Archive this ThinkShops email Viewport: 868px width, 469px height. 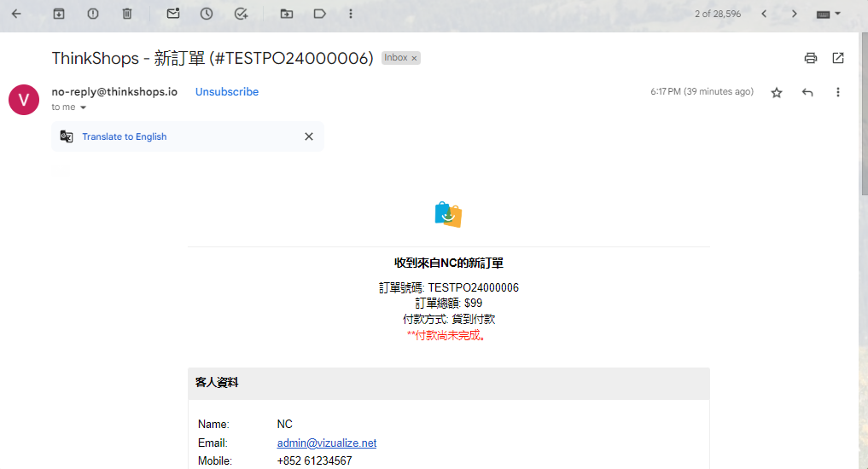59,14
